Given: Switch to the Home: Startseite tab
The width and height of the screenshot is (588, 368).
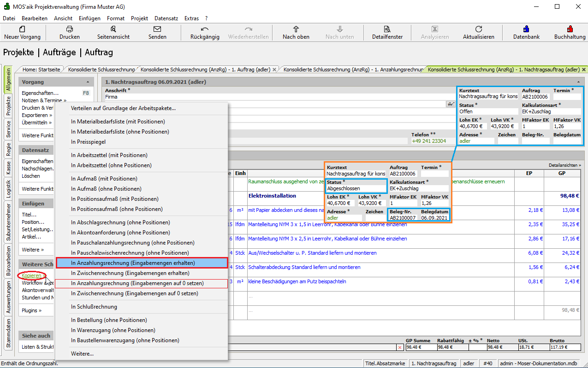Looking at the screenshot, I should [x=42, y=70].
